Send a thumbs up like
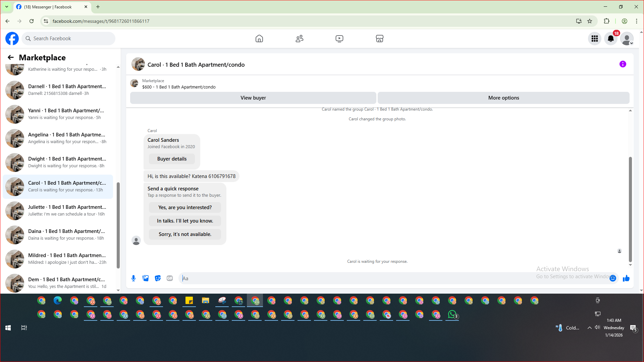 tap(626, 278)
